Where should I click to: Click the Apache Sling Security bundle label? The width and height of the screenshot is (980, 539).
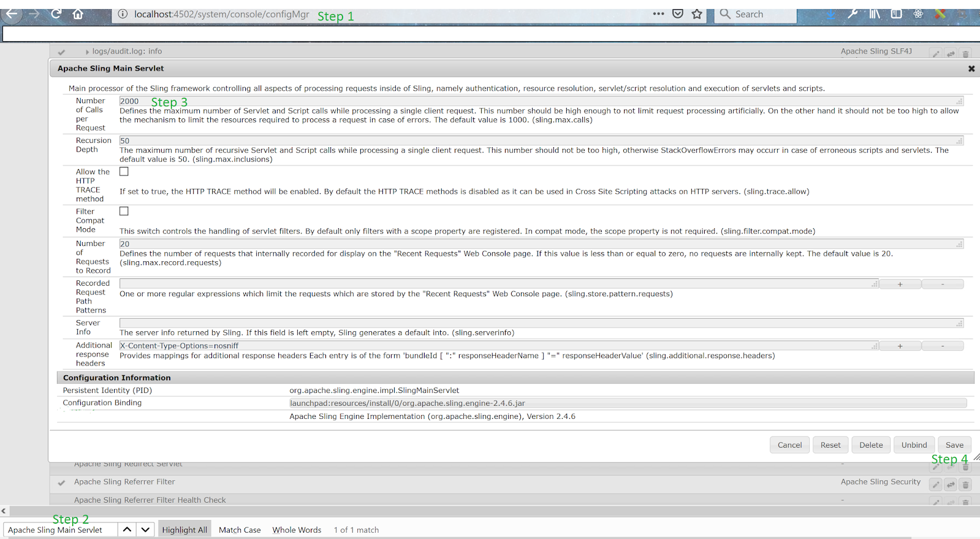point(881,482)
